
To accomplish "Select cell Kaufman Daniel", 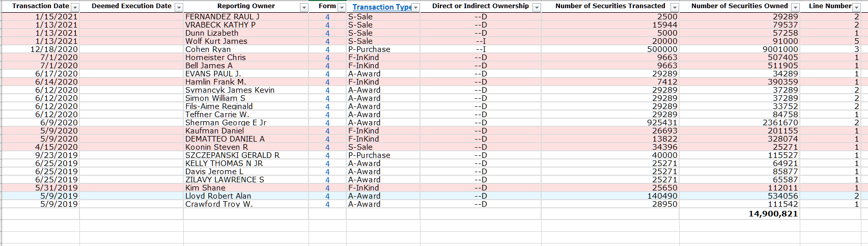I will 246,131.
